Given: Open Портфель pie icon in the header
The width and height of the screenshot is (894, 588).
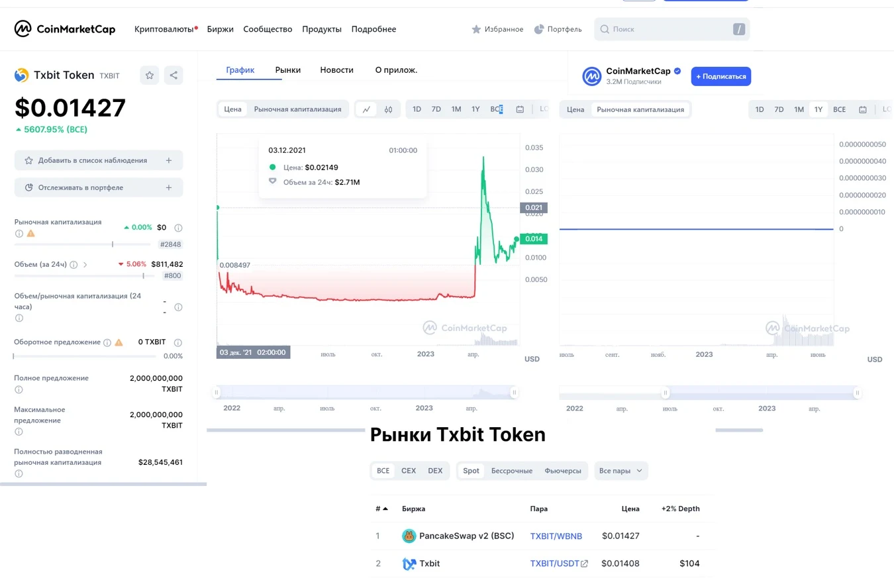Looking at the screenshot, I should (x=539, y=29).
